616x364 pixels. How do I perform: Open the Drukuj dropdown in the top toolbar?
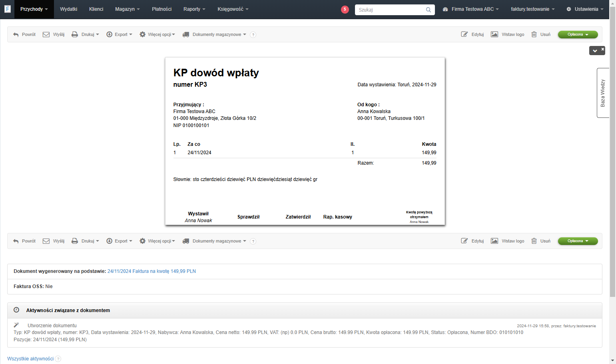(x=85, y=35)
